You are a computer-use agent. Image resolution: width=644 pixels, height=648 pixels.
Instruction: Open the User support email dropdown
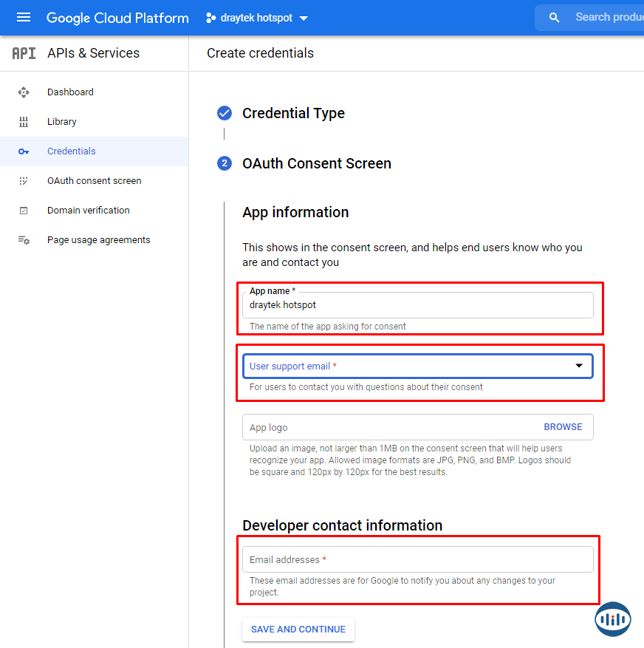[x=417, y=366]
